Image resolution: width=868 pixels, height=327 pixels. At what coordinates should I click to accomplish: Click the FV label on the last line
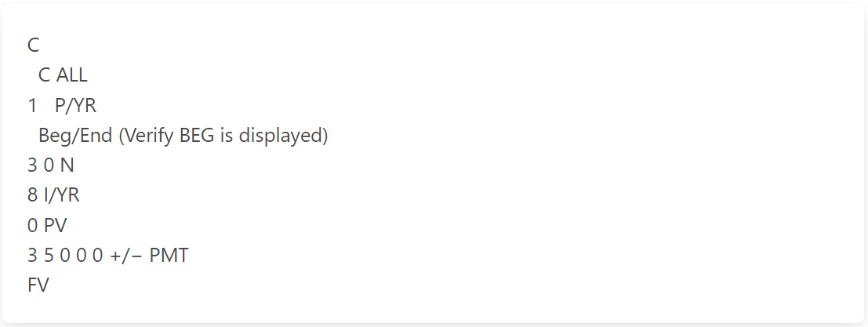coord(38,285)
